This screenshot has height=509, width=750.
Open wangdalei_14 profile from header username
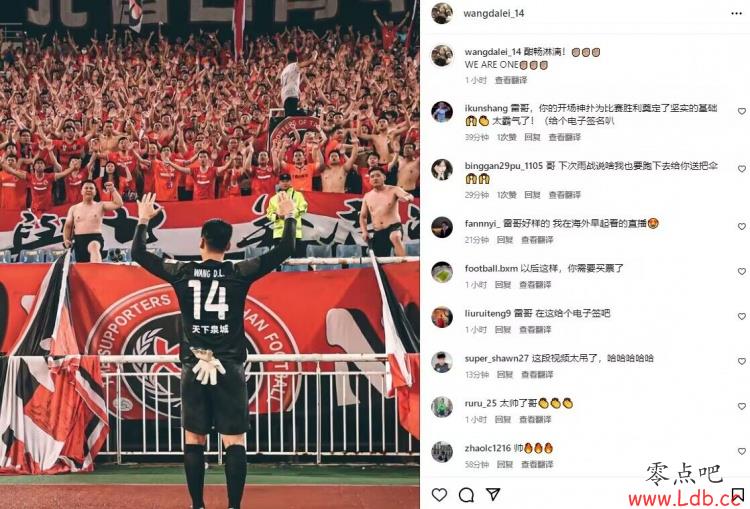(494, 13)
